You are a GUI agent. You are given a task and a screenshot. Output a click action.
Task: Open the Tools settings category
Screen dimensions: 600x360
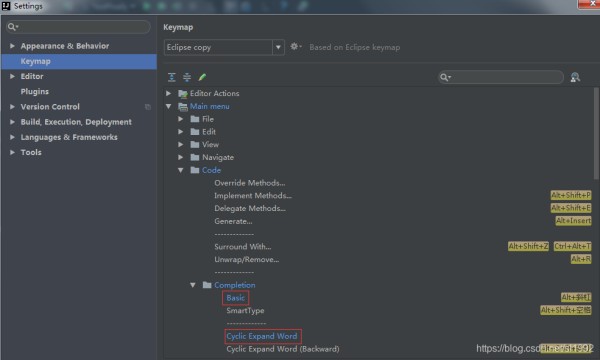(31, 152)
